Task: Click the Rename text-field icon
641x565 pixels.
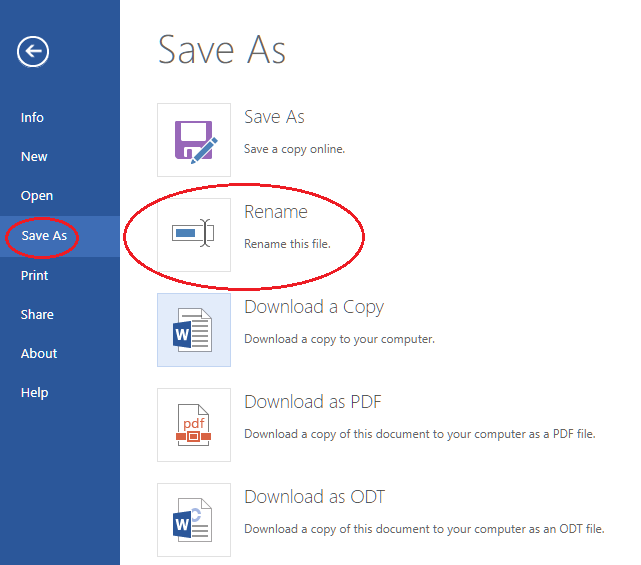Action: (x=194, y=235)
